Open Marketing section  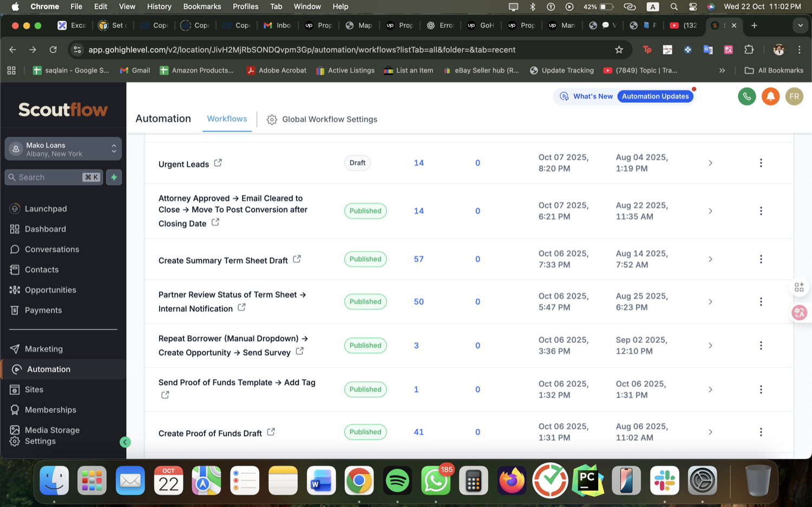(x=36, y=349)
